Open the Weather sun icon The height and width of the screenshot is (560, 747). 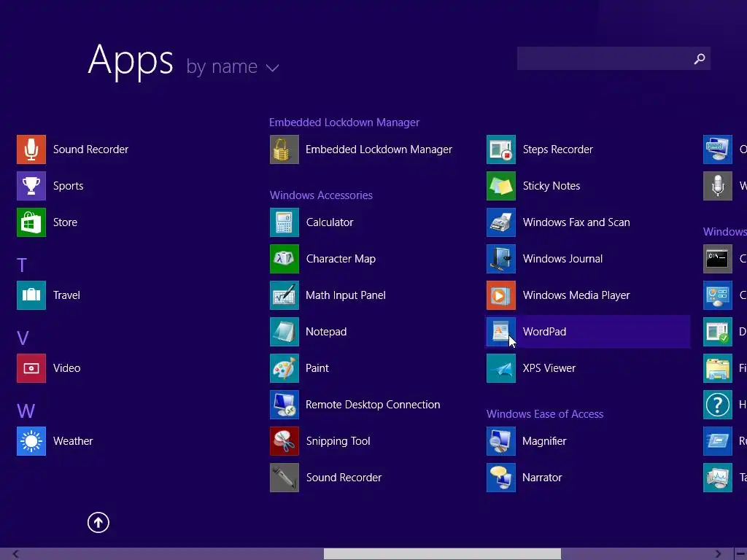click(x=31, y=441)
